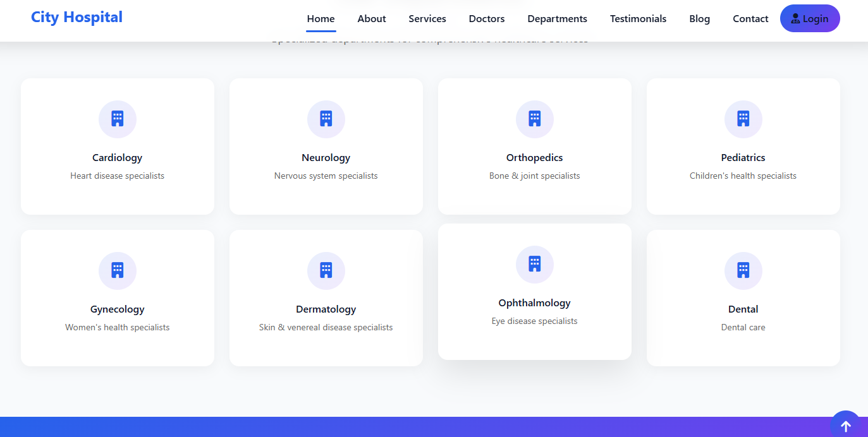
Task: Select the Dermatology heading
Action: tap(326, 309)
